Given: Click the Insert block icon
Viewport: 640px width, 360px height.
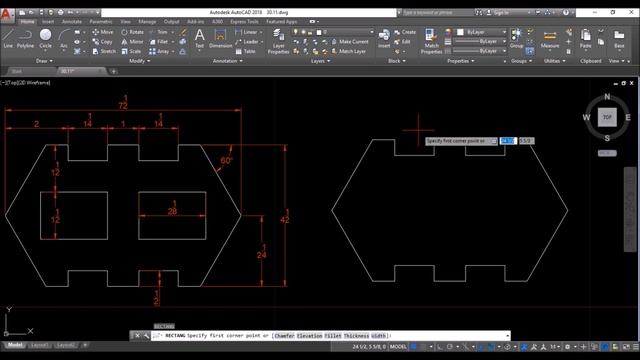Looking at the screenshot, I should 384,39.
